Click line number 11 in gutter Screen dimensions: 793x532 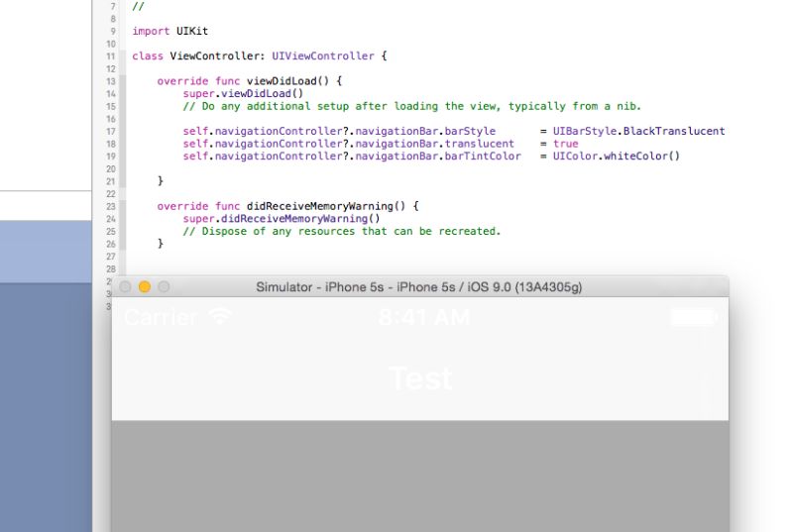[x=111, y=56]
